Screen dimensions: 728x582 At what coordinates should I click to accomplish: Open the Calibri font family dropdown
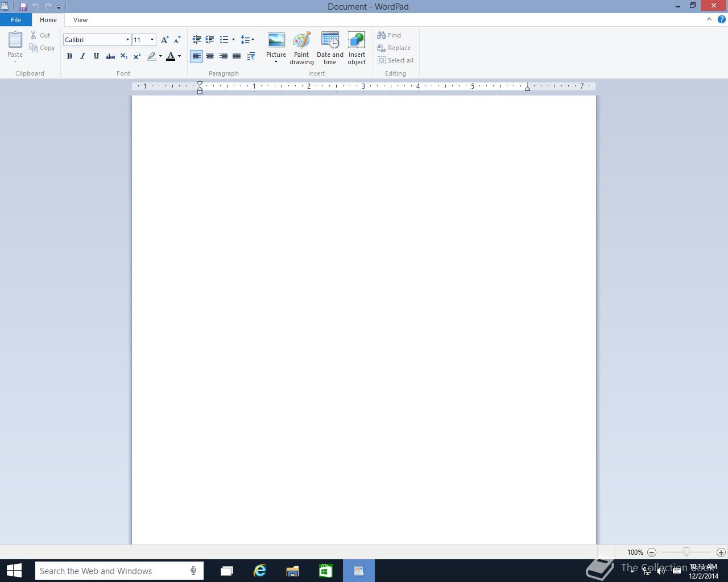pyautogui.click(x=127, y=40)
